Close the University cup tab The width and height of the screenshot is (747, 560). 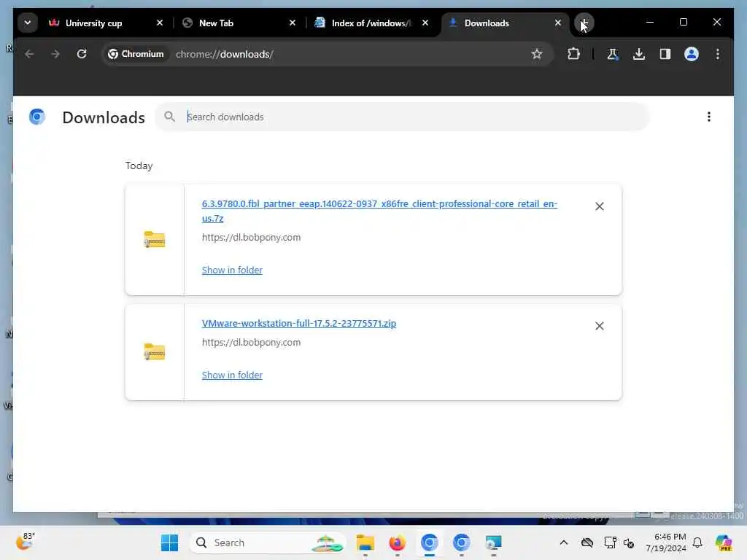coord(160,23)
